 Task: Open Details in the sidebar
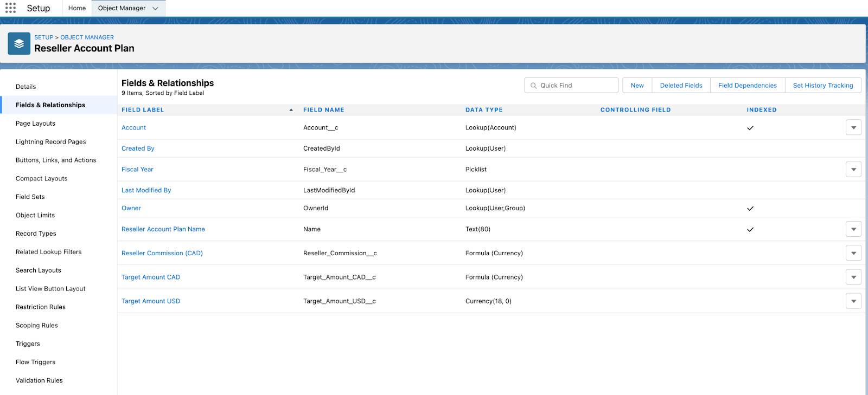(25, 87)
